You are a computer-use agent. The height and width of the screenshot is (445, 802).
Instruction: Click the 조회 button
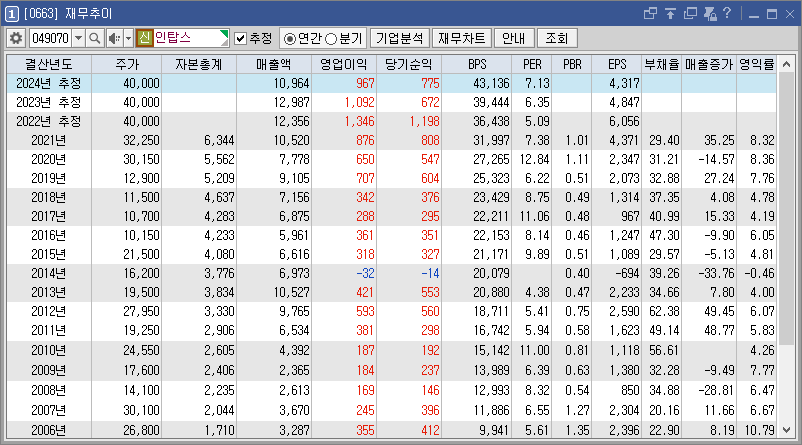[557, 38]
